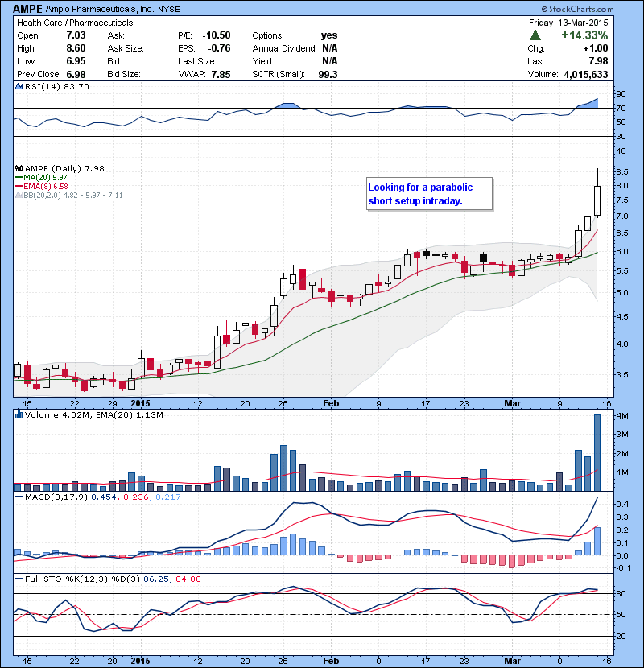Screen dimensions: 644x668
Task: Click the 80 stochastic axis label
Action: [621, 593]
